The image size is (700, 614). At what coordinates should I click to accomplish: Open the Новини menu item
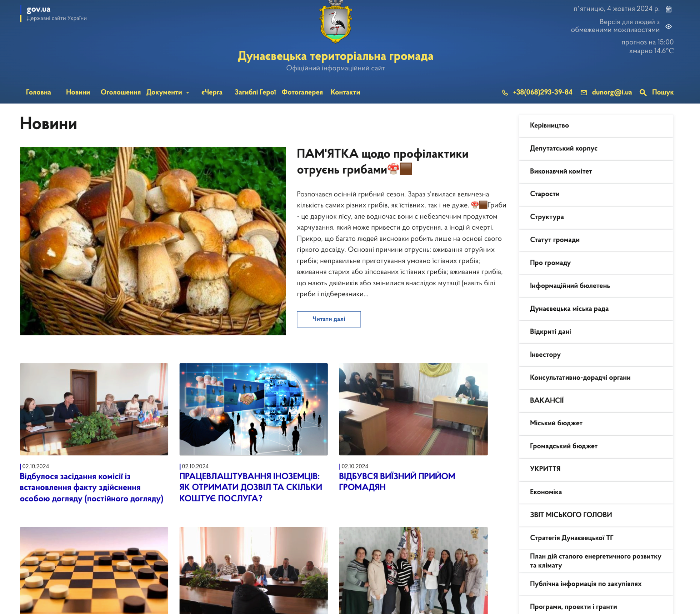coord(78,92)
